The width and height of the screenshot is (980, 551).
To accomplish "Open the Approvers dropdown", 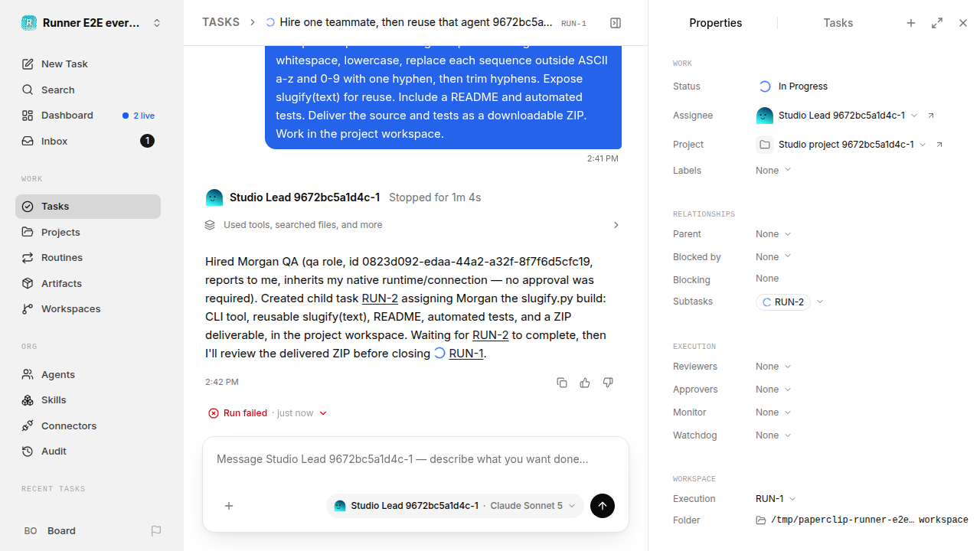I will 773,390.
